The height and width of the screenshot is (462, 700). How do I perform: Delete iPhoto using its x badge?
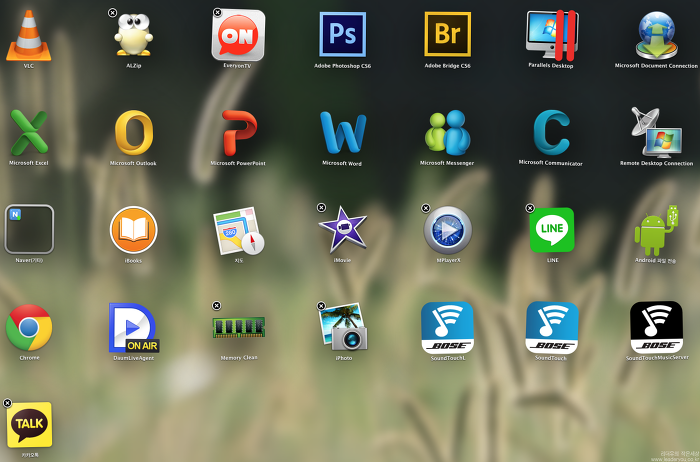click(x=321, y=306)
